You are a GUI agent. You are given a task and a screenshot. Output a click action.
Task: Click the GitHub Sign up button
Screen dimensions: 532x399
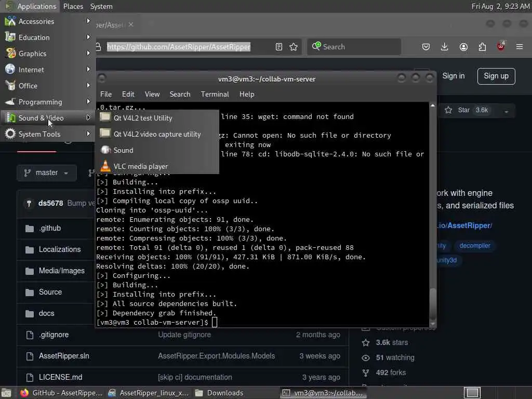coord(496,76)
